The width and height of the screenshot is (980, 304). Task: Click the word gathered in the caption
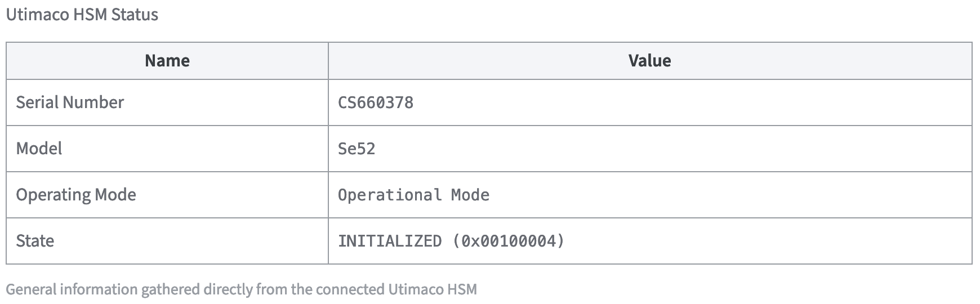click(170, 289)
